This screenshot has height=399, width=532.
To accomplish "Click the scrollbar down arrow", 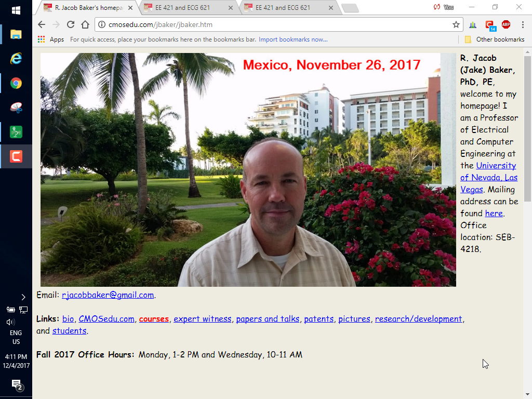I will click(x=527, y=394).
